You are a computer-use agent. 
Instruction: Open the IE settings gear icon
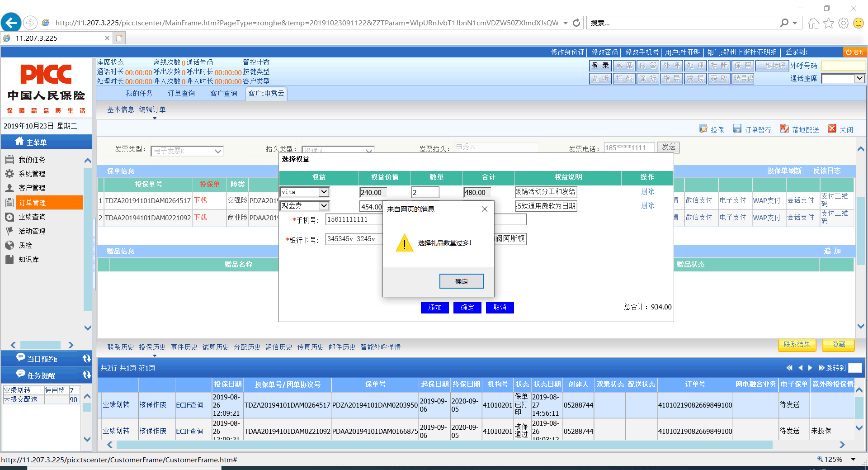843,23
